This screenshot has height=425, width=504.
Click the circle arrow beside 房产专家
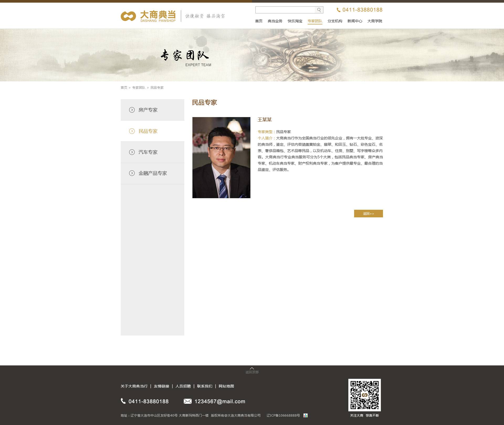pos(132,110)
